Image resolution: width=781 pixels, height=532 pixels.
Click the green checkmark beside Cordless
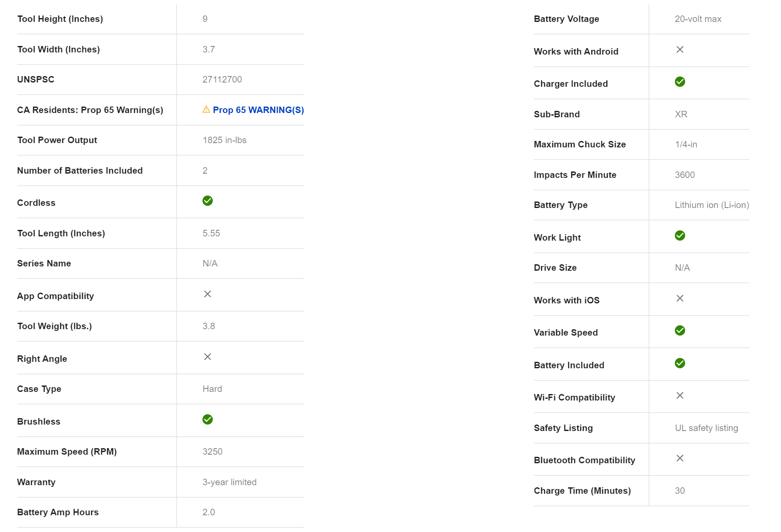208,201
